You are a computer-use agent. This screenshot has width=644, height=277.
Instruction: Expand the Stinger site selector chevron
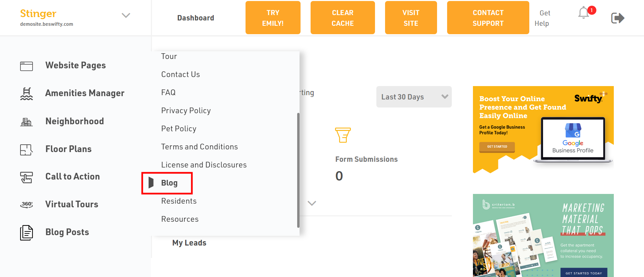[126, 15]
